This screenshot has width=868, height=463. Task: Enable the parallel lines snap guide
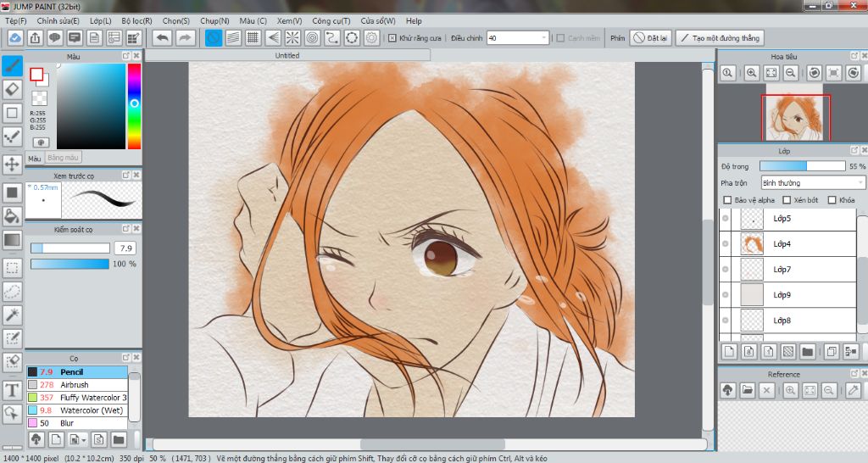point(234,37)
